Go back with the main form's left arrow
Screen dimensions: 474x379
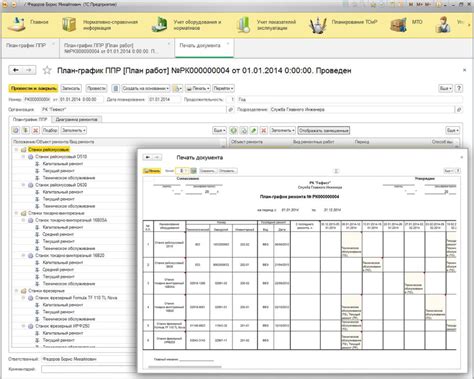point(15,70)
